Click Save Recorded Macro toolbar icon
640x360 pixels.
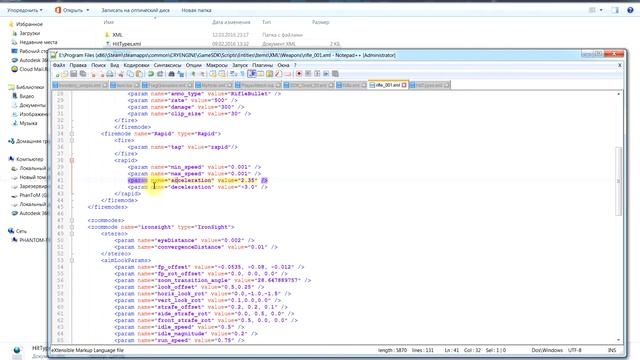(335, 74)
